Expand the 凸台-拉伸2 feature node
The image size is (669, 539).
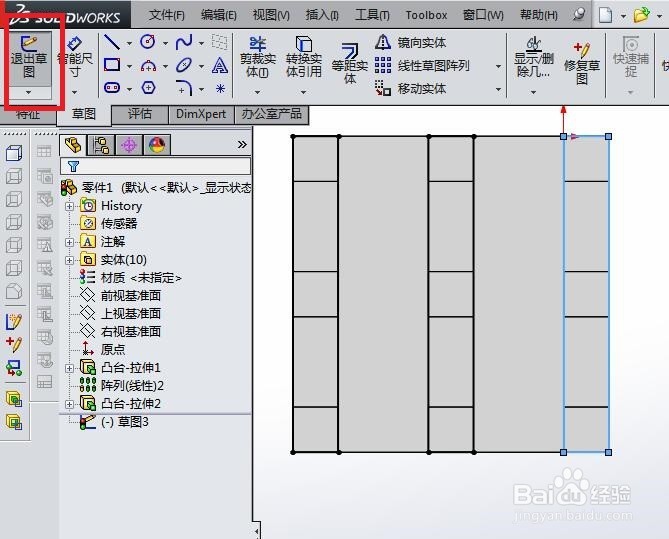pos(69,404)
